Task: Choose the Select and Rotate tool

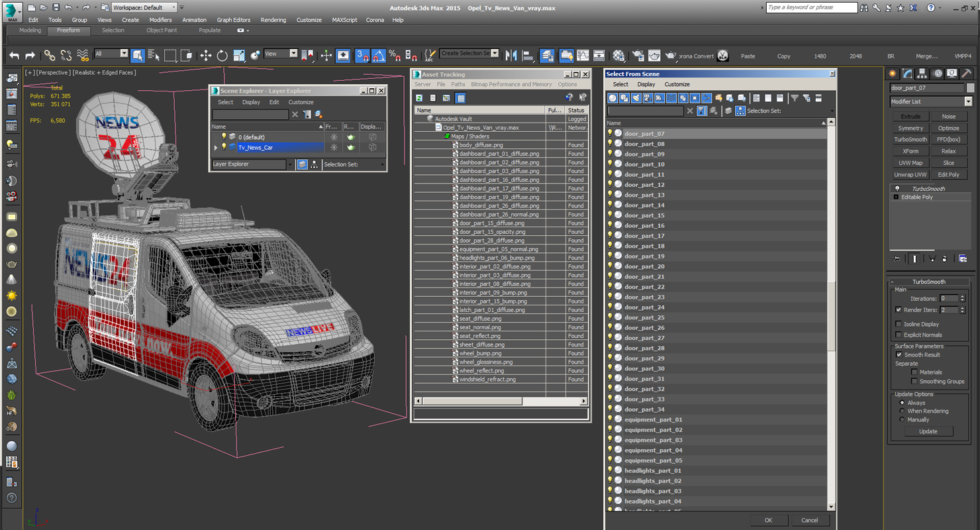Action: (222, 56)
